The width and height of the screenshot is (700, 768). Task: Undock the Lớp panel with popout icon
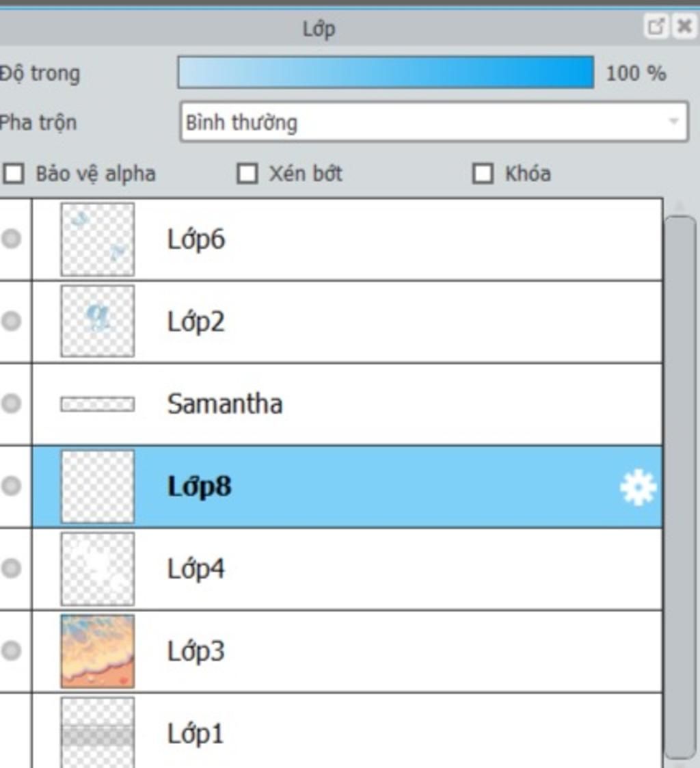pos(657,26)
